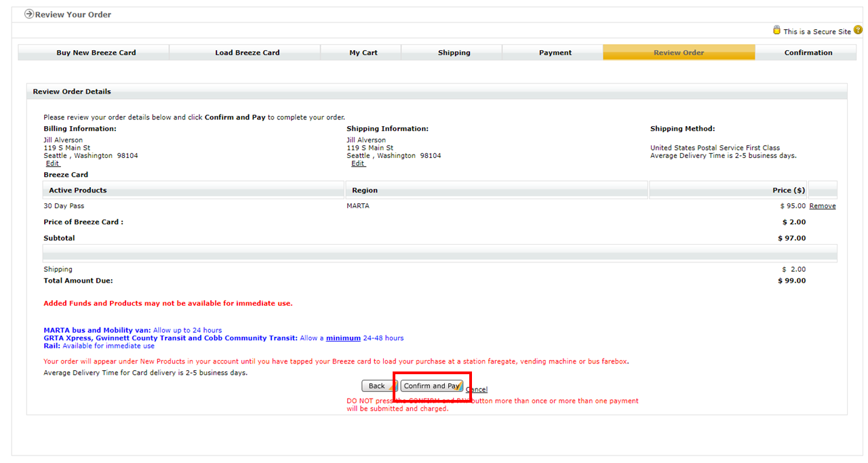
Task: Click United States Postal Service First Class text
Action: [x=715, y=148]
